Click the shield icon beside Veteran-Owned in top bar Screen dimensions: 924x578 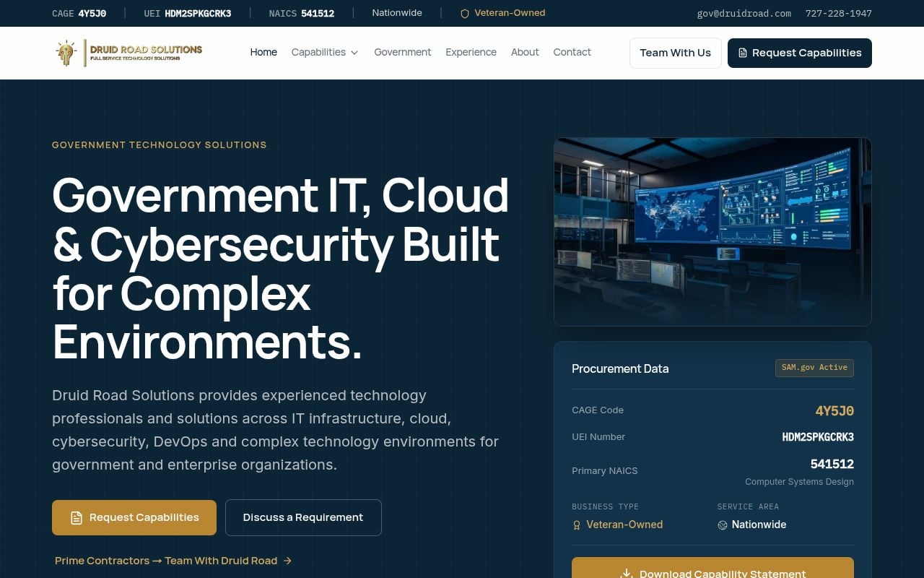(465, 14)
